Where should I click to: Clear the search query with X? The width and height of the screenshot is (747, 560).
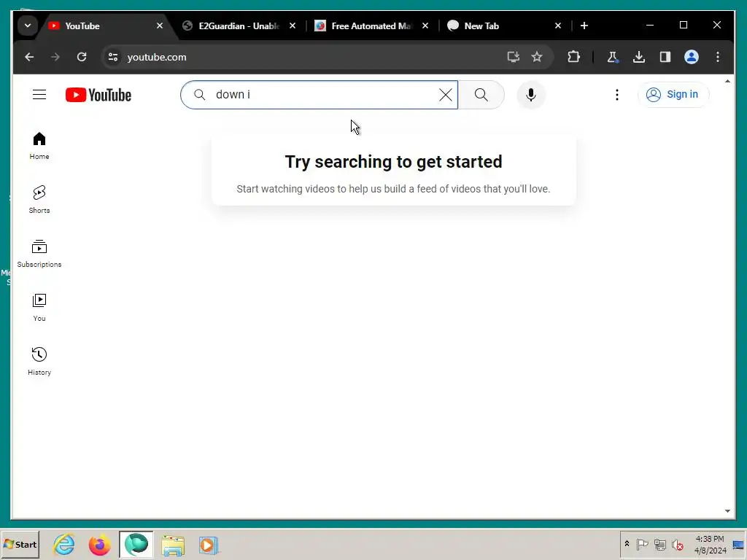tap(446, 95)
